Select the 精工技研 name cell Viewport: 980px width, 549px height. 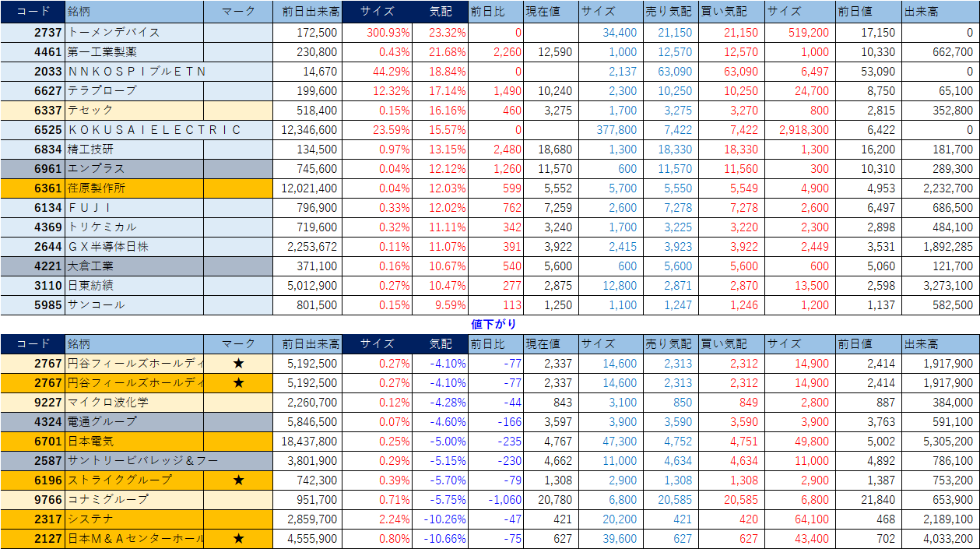(135, 150)
